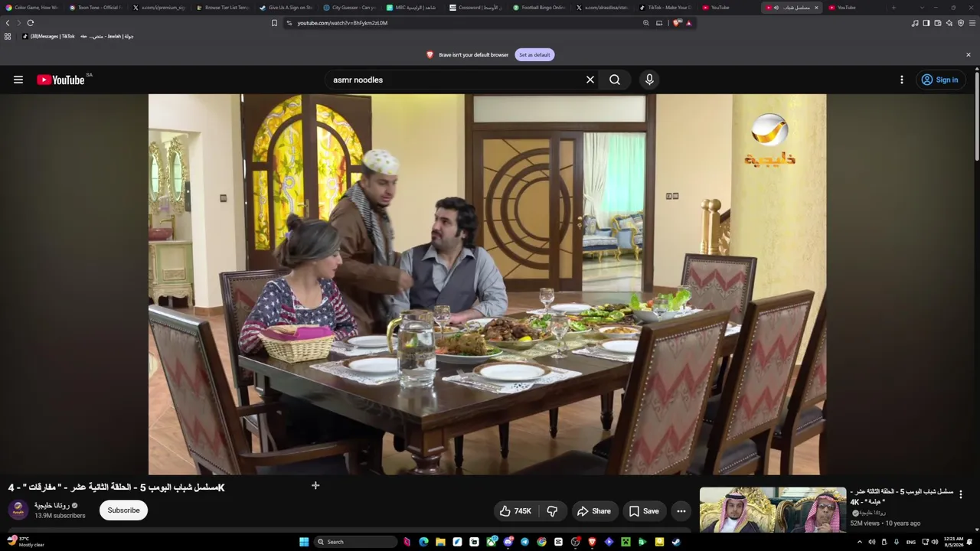Screen dimensions: 980x551
Task: Go to YouTube home via logo
Action: (x=60, y=80)
